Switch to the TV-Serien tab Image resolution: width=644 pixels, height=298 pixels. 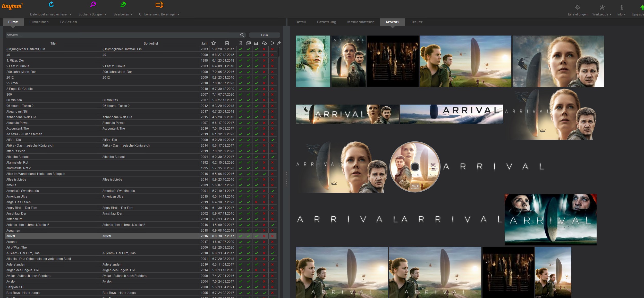coord(68,22)
